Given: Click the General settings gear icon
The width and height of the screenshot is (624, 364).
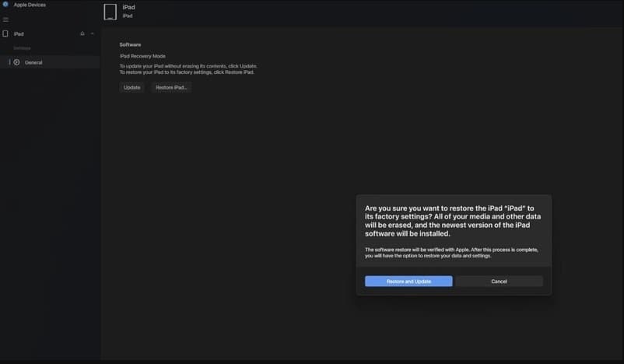Looking at the screenshot, I should pyautogui.click(x=16, y=62).
